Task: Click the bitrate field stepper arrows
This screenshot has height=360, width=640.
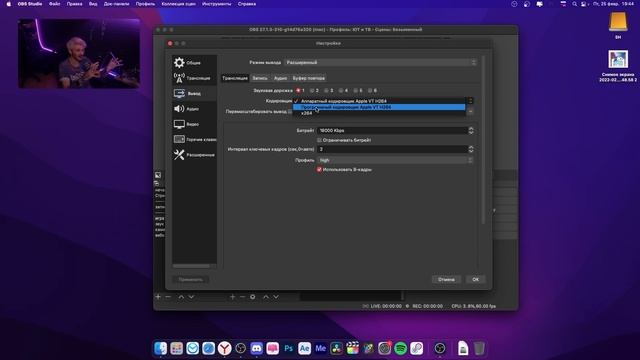Action: click(x=471, y=131)
